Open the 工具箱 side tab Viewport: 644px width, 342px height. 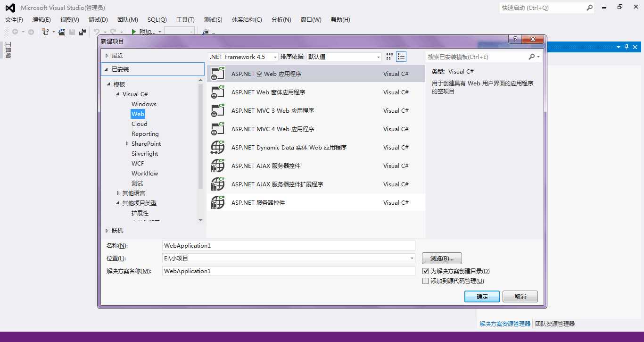(x=8, y=50)
